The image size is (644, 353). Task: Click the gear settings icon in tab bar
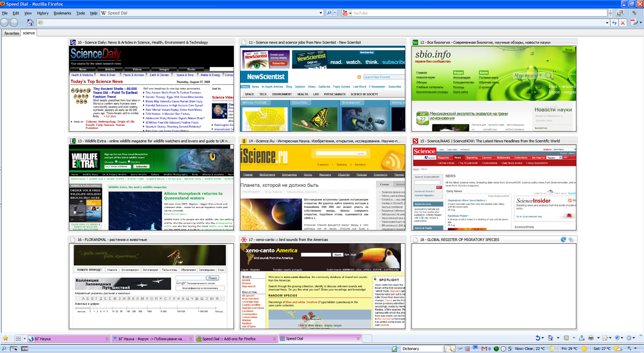[x=628, y=338]
